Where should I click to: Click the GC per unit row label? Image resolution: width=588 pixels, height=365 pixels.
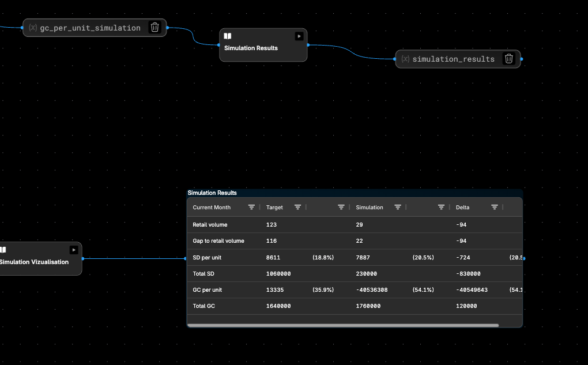pos(207,290)
